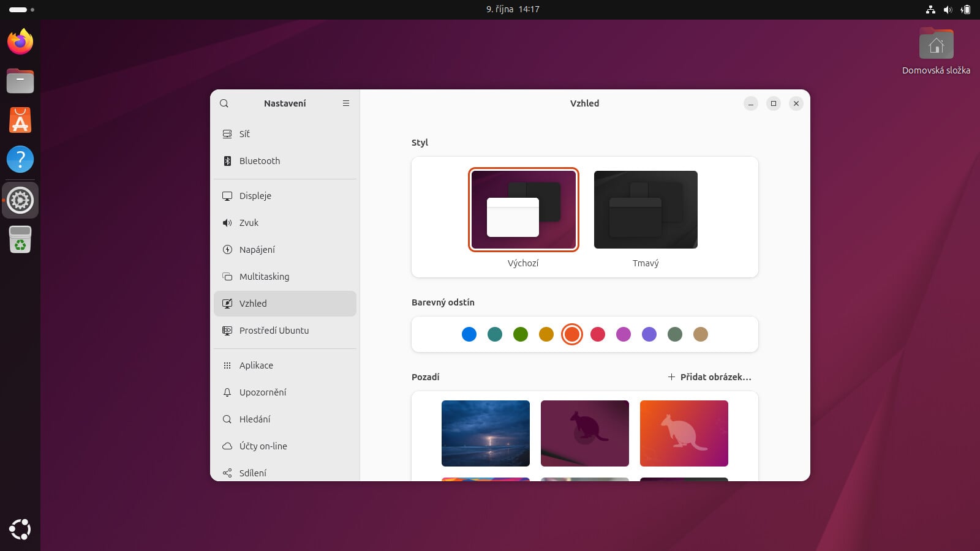980x551 pixels.
Task: Select the Tmavý dark style
Action: [x=646, y=210]
